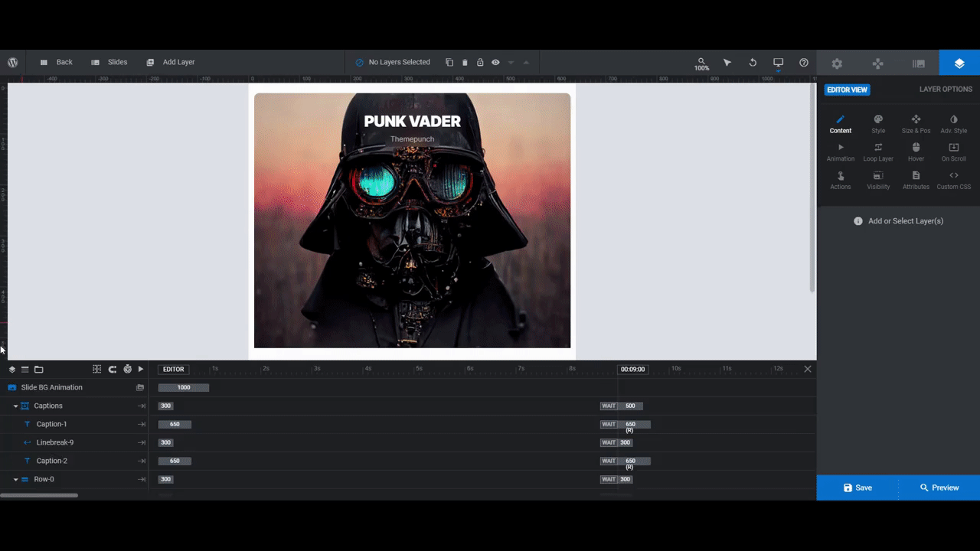Select the Slide BG Animation row
980x551 pixels.
coord(74,387)
